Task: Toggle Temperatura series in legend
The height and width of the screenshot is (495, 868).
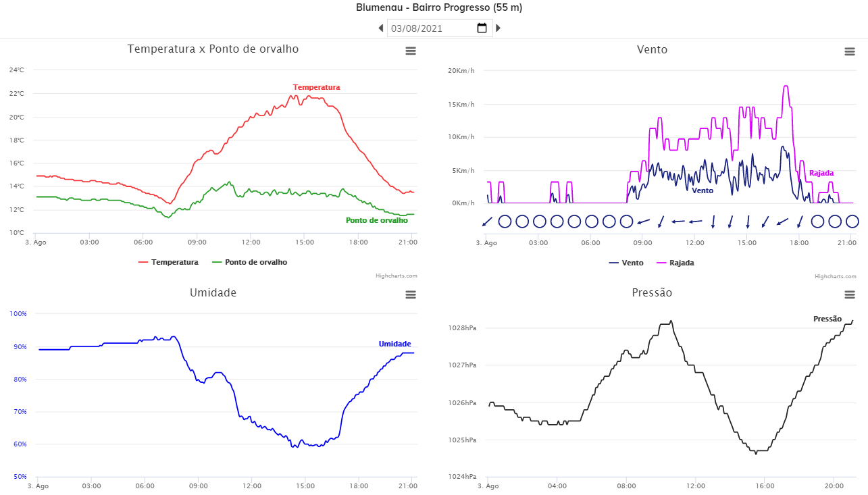Action: 168,262
